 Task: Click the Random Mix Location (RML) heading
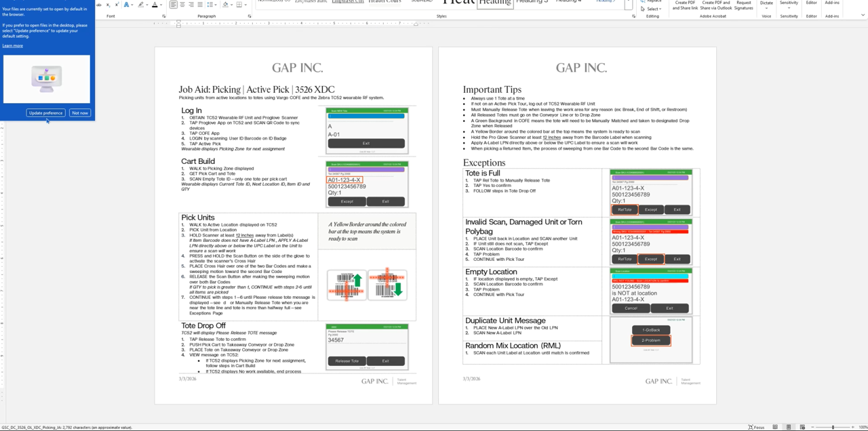(513, 346)
